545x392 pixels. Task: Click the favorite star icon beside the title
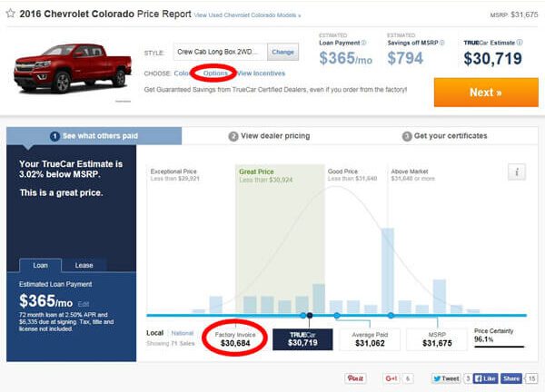point(10,14)
